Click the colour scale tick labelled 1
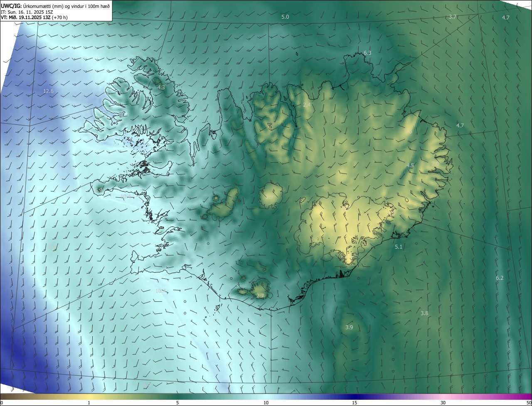The height and width of the screenshot is (406, 532). pyautogui.click(x=89, y=403)
